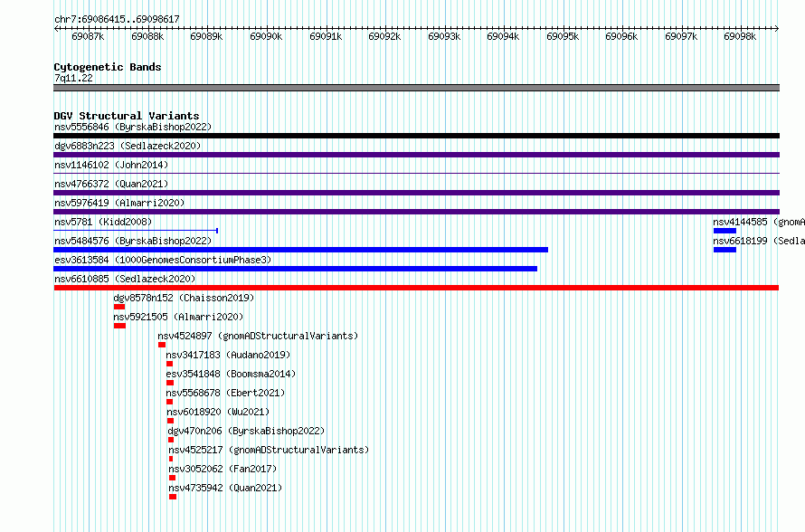Open variant dgv470n206 (ByrskaBishop2022) label

coord(246,431)
